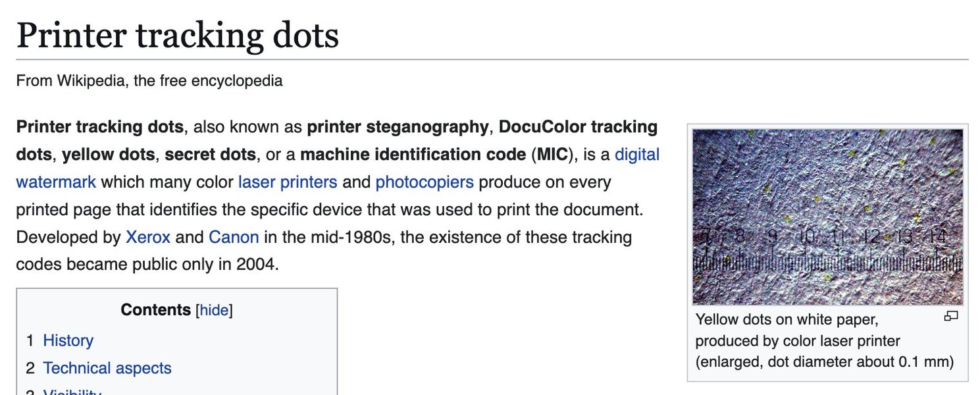The image size is (980, 395).
Task: Follow the 'laser printers' link
Action: (288, 182)
